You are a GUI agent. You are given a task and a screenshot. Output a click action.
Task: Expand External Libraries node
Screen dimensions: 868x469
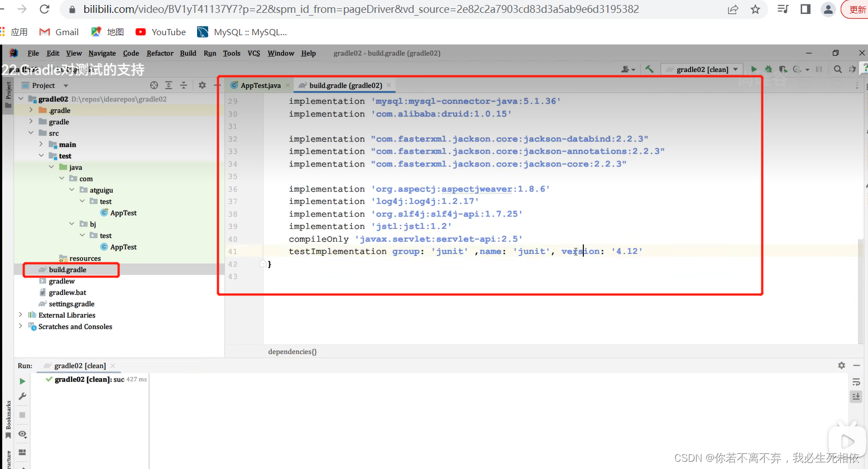pyautogui.click(x=21, y=315)
